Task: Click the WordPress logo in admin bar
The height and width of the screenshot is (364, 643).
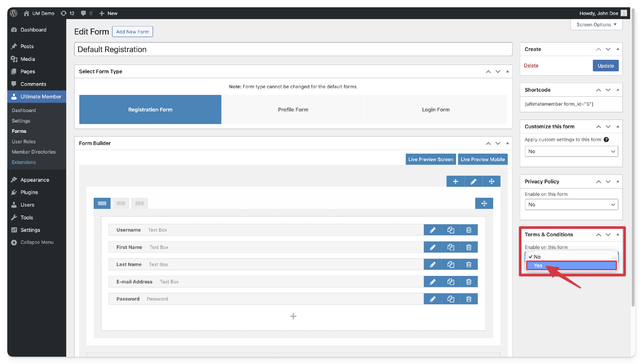Action: 14,13
